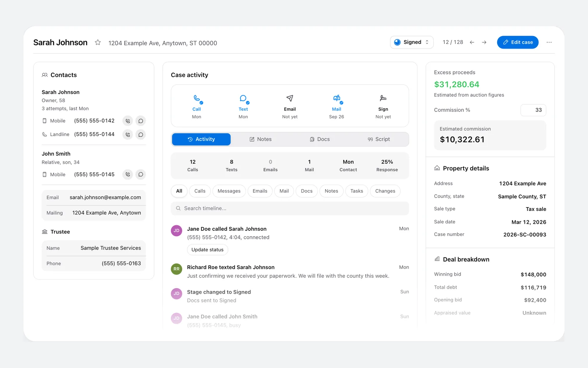Image resolution: width=588 pixels, height=368 pixels.
Task: Text Sarah Johnson's mobile (555) 555-0142
Action: point(141,121)
